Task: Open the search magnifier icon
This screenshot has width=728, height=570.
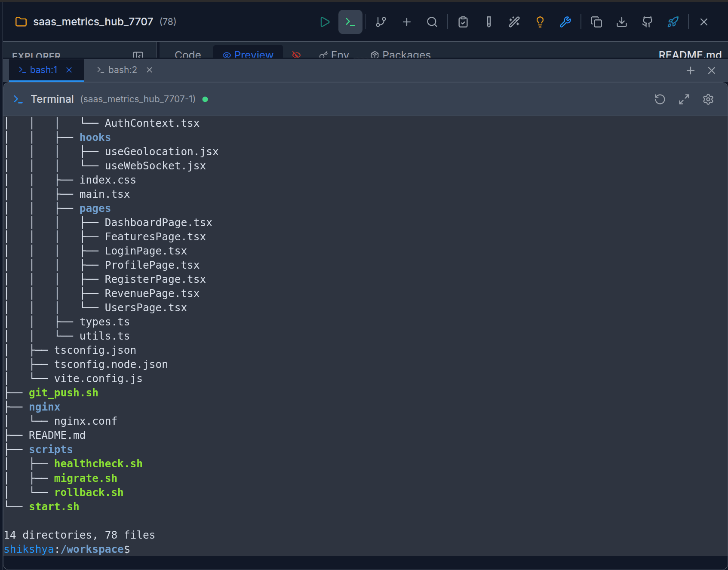Action: click(432, 22)
